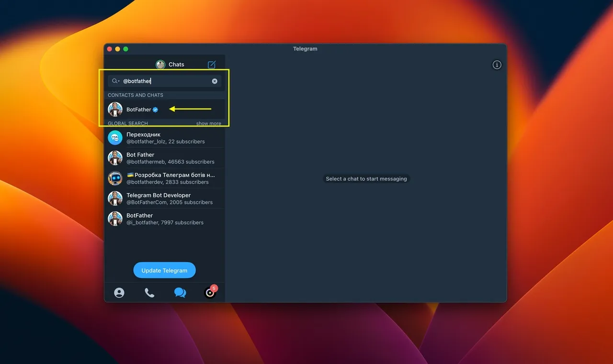Click the avatar of @i_botfather channel

(115, 219)
